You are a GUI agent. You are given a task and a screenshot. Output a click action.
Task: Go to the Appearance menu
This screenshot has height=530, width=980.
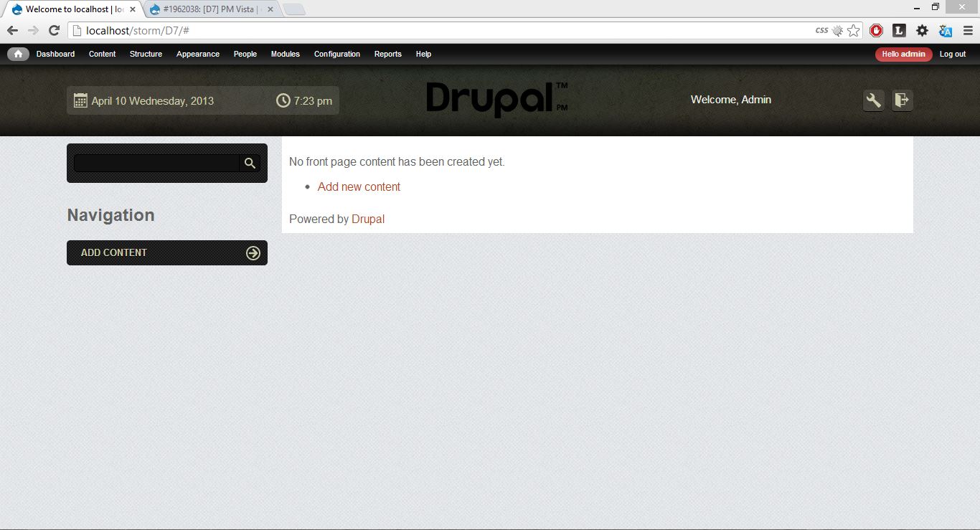pyautogui.click(x=198, y=54)
